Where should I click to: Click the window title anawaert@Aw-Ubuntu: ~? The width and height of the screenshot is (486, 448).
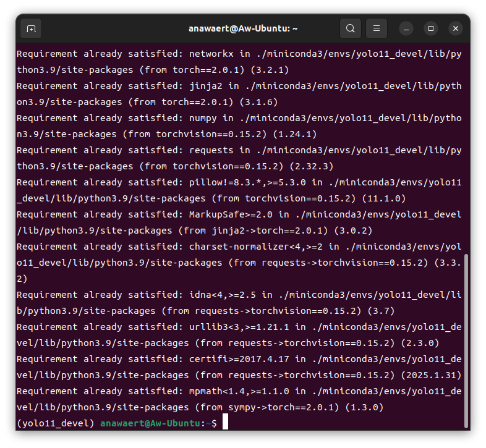click(243, 28)
